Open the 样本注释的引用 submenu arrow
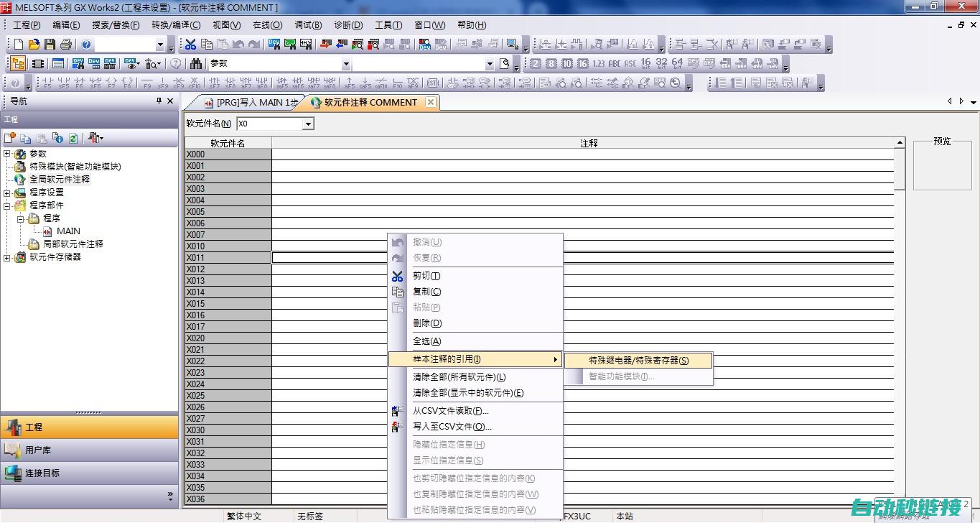 pyautogui.click(x=555, y=359)
